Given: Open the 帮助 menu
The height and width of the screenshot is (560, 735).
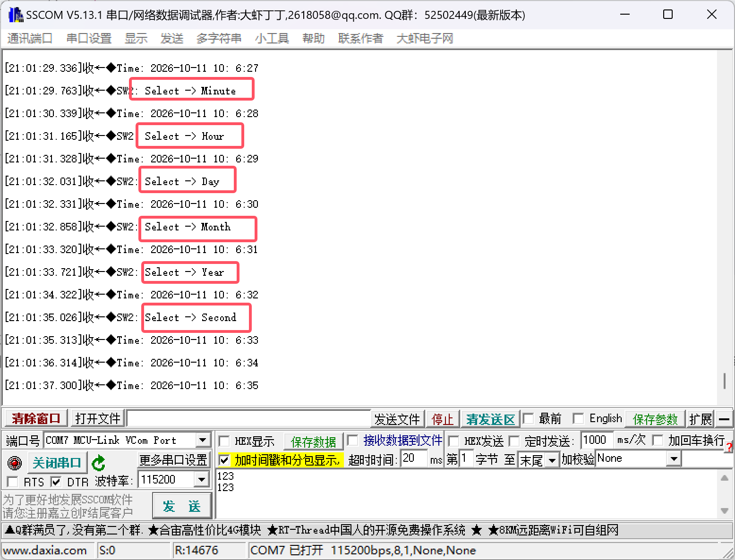Looking at the screenshot, I should (x=314, y=38).
